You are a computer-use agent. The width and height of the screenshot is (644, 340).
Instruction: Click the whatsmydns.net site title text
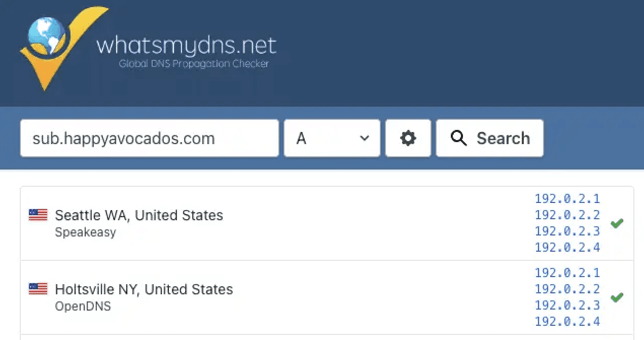pyautogui.click(x=186, y=46)
